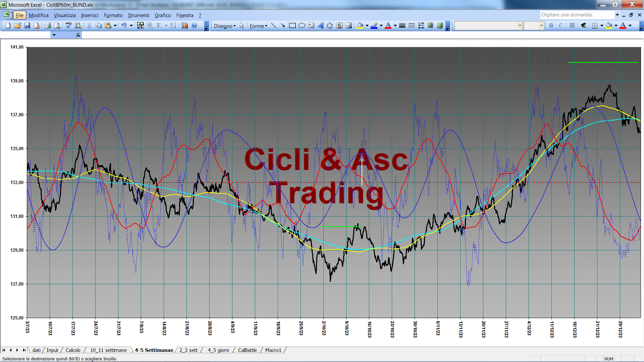Open the Help question-mark icon
Screen dimensions: 644x362
click(194, 25)
